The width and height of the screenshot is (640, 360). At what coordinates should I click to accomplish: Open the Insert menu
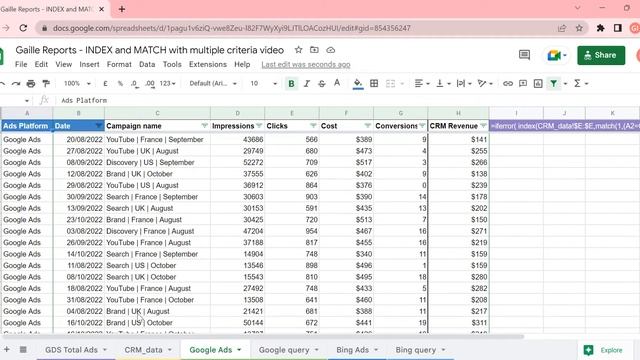pos(89,64)
